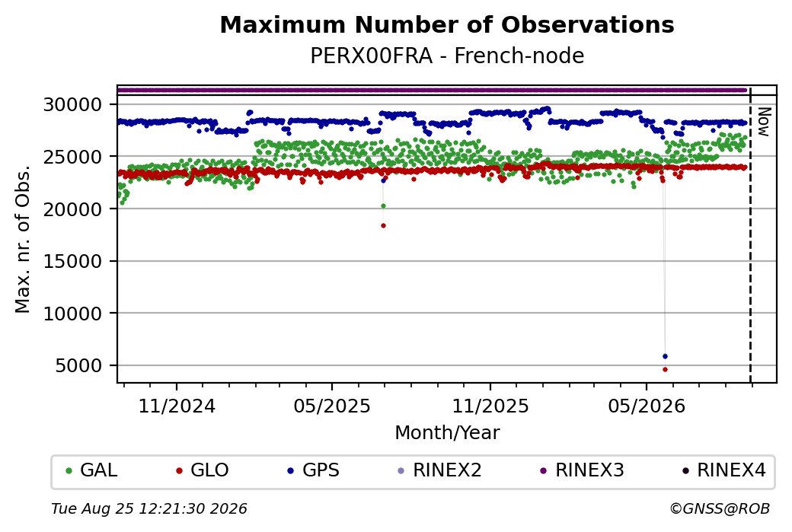
Task: Click the blue GPS outlier near 5000
Action: point(666,356)
